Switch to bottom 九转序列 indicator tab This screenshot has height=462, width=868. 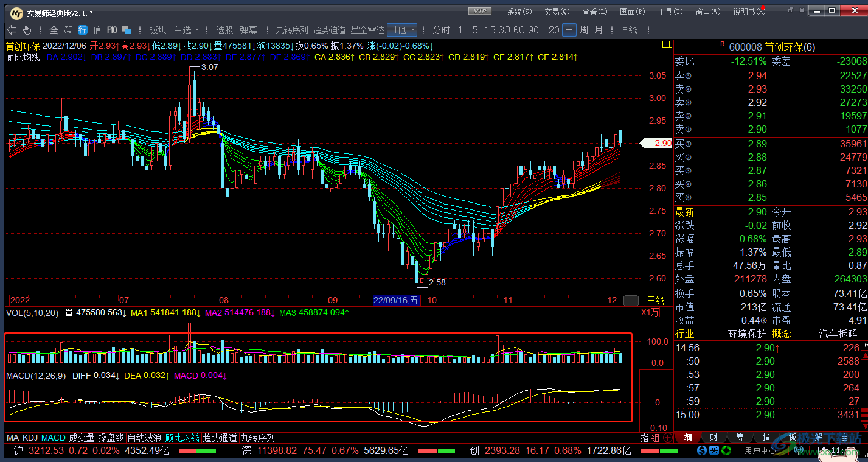pos(258,438)
